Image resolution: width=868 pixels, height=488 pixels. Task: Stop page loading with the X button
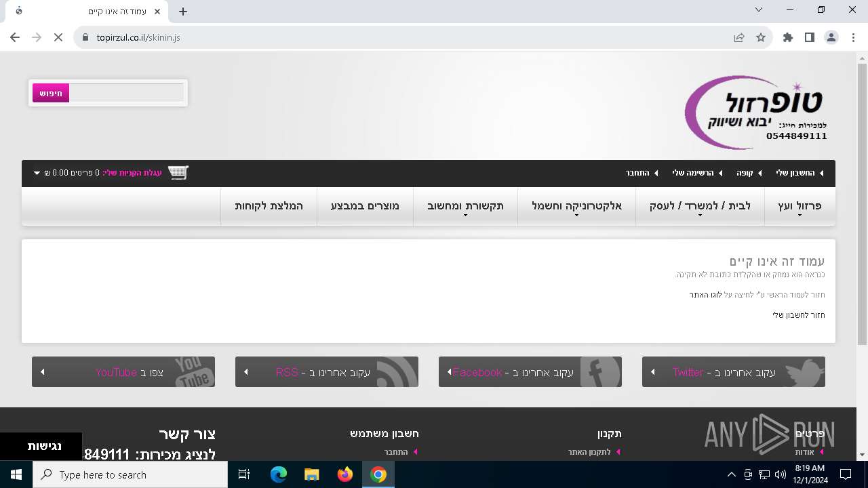58,37
